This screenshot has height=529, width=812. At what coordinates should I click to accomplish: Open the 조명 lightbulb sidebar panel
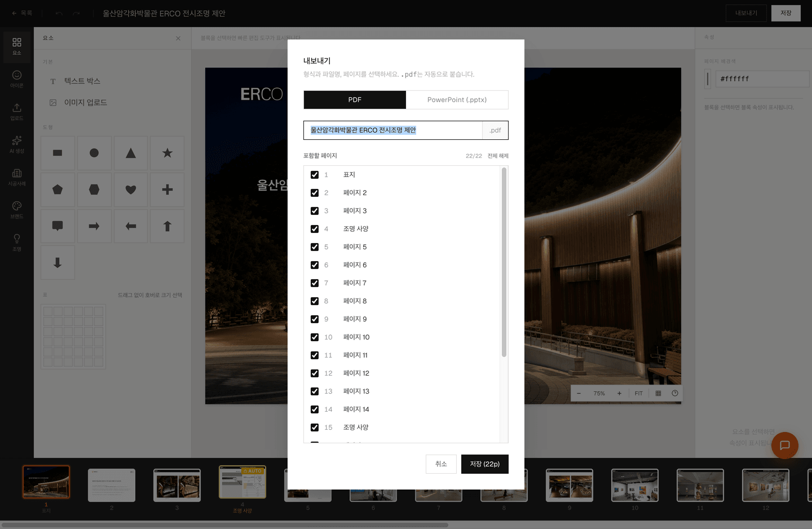17,243
